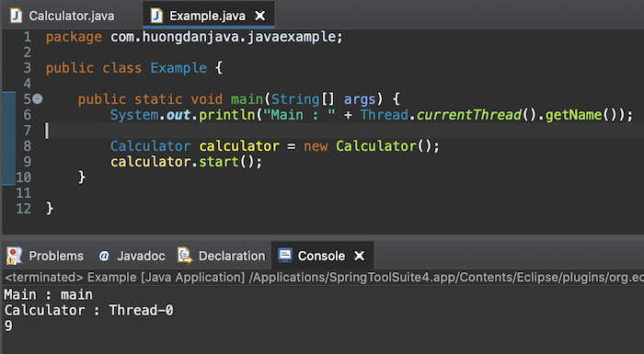
Task: Click line number 6 in gutter
Action: pos(27,115)
